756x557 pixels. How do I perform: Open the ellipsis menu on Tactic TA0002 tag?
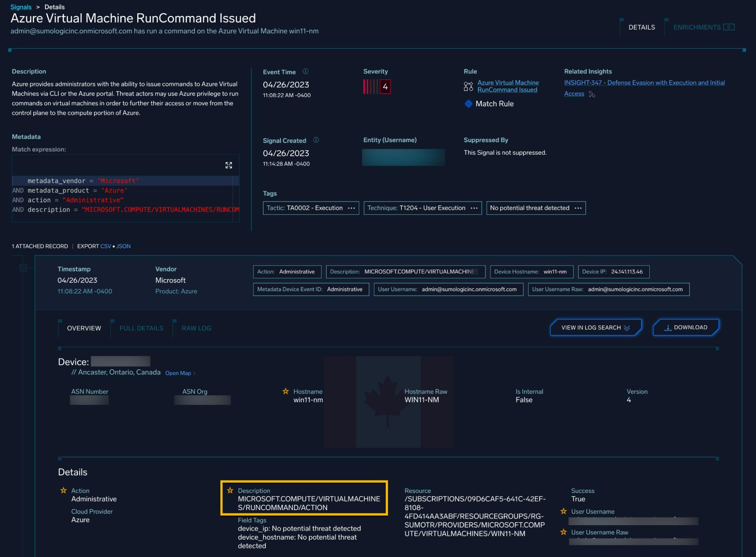(351, 208)
